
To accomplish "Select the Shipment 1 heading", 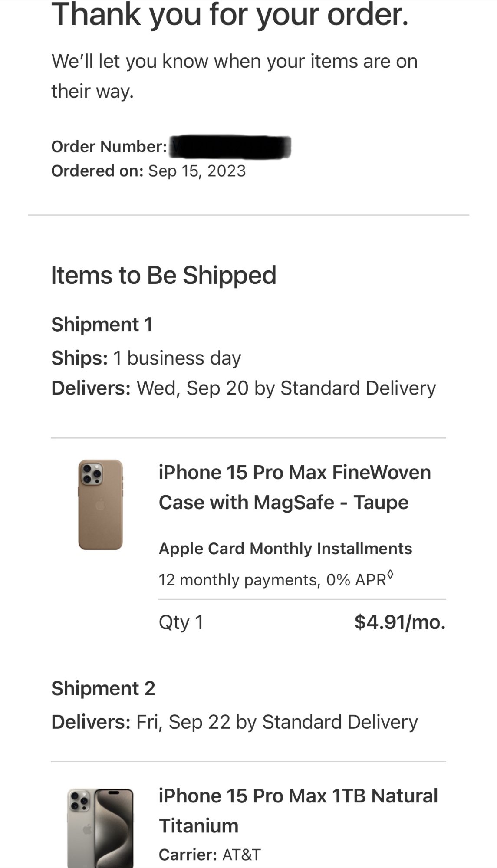I will (102, 325).
